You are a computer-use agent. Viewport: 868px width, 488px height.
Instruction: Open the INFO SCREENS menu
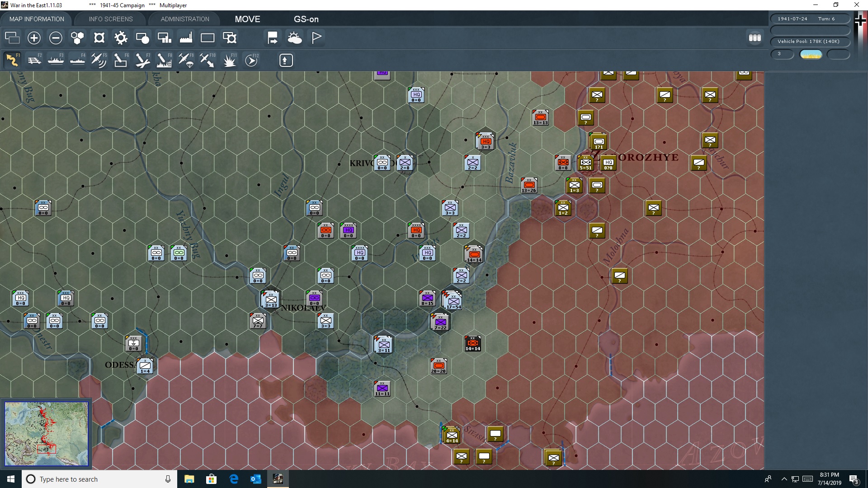pos(110,19)
